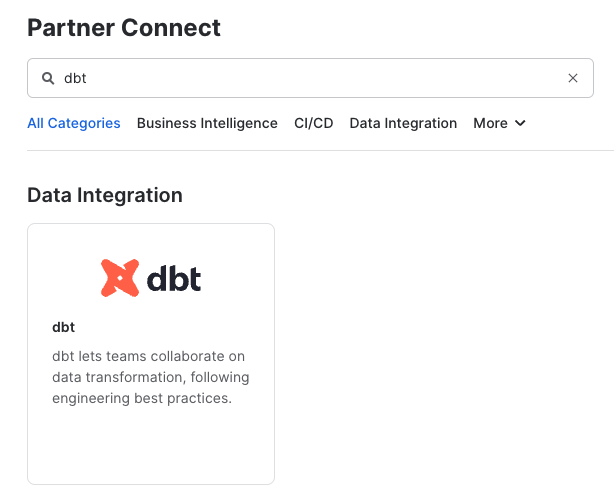Filter partners by CI/CD
614x497 pixels.
pyautogui.click(x=313, y=123)
